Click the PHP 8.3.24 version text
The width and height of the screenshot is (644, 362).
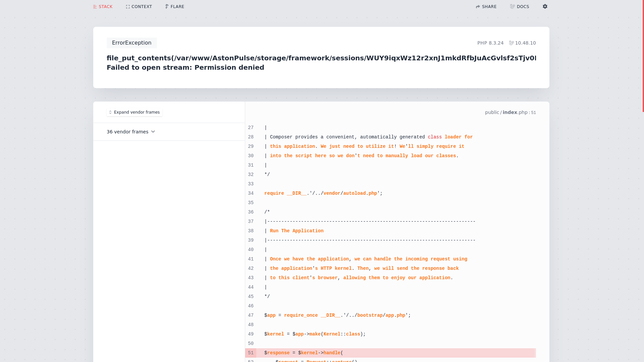(x=490, y=43)
